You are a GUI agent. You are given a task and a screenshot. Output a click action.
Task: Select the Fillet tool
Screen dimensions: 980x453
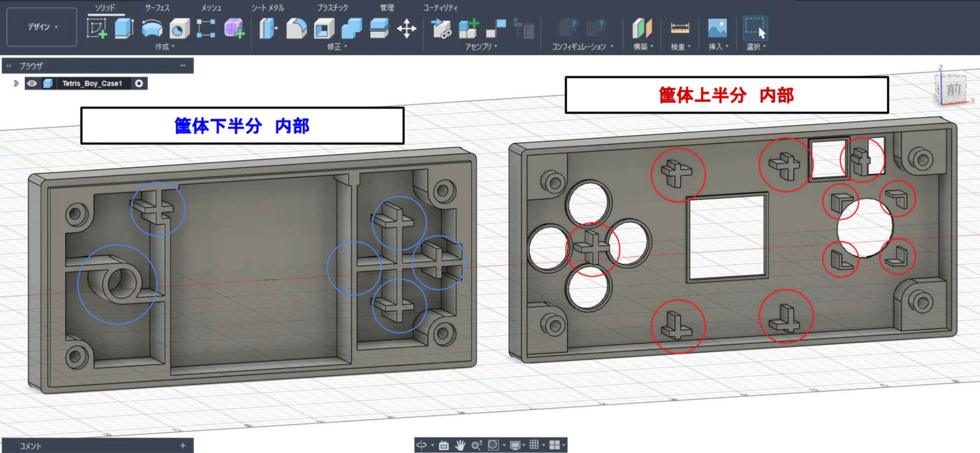pyautogui.click(x=297, y=28)
